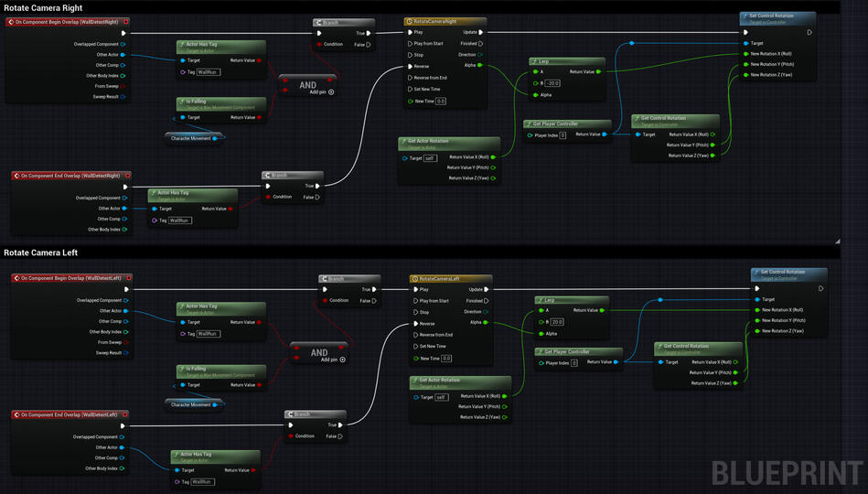The width and height of the screenshot is (868, 494).
Task: Click the Stop exec pin on RotateCameraRight
Action: (410, 55)
